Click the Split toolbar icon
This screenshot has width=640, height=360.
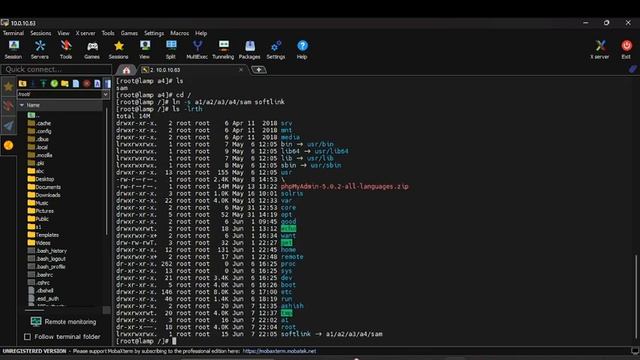click(x=171, y=49)
